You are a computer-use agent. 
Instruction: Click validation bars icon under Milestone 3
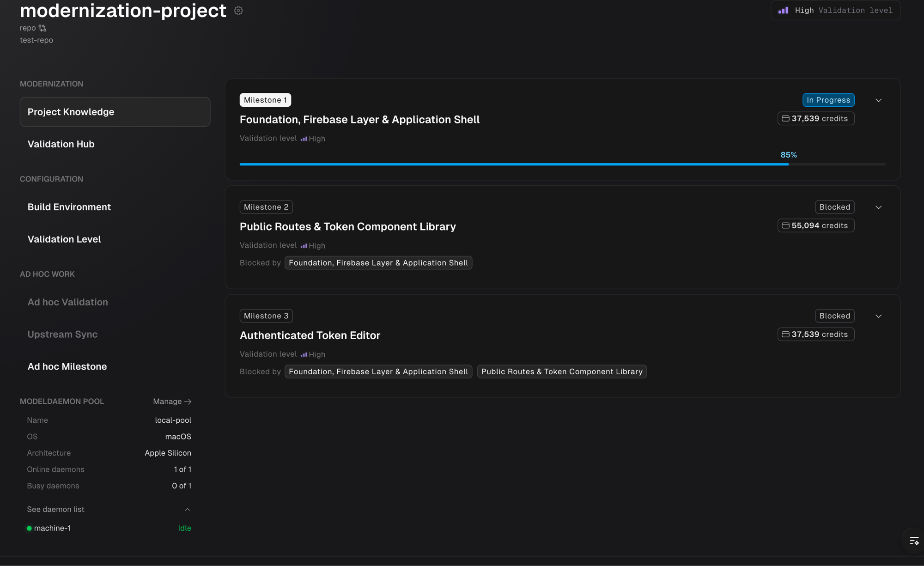304,354
